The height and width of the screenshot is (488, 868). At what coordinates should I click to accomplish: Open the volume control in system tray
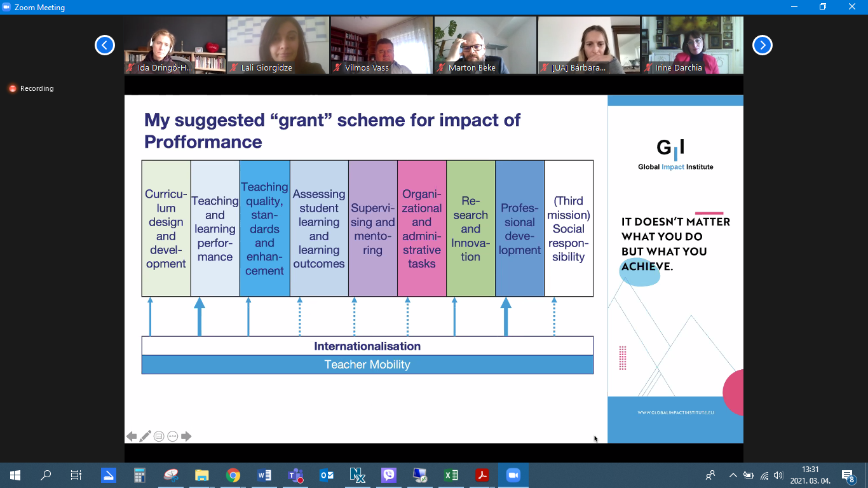(779, 475)
